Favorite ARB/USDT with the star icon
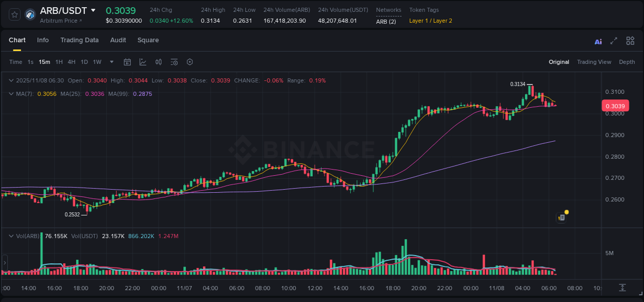The height and width of the screenshot is (302, 644). click(x=14, y=14)
